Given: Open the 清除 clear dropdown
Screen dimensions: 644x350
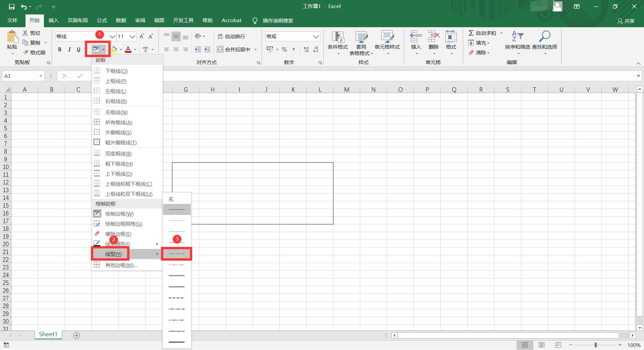Looking at the screenshot, I should pyautogui.click(x=479, y=52).
